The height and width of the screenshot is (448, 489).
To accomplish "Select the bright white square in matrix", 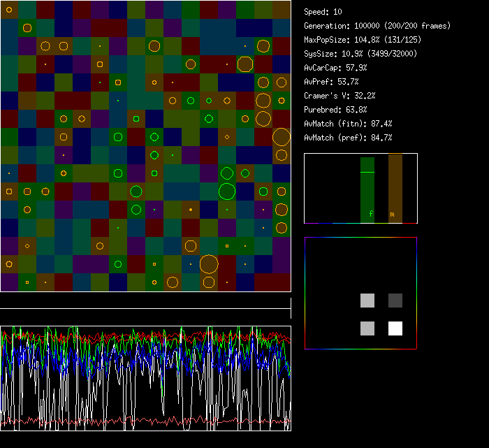I will coord(395,328).
